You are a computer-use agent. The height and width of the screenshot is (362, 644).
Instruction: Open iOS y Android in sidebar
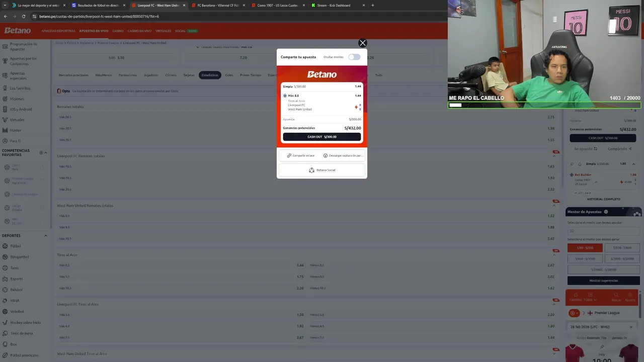click(x=21, y=109)
